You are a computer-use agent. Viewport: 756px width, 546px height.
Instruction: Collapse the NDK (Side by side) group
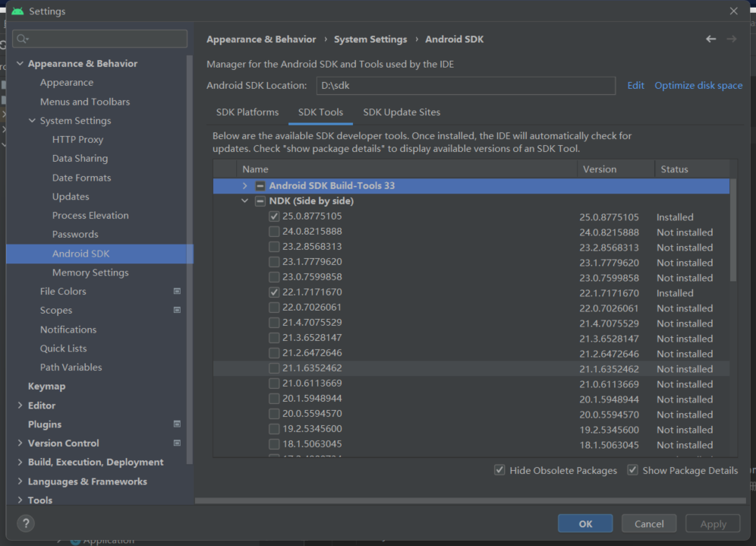pos(245,200)
